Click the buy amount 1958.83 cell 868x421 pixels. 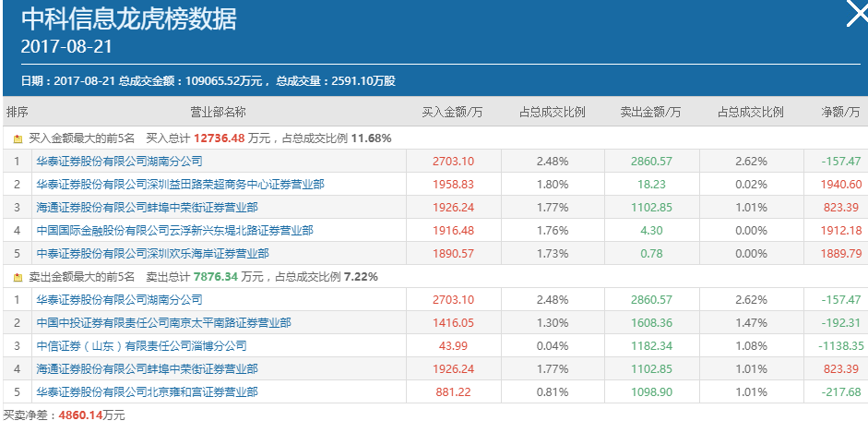(x=454, y=185)
